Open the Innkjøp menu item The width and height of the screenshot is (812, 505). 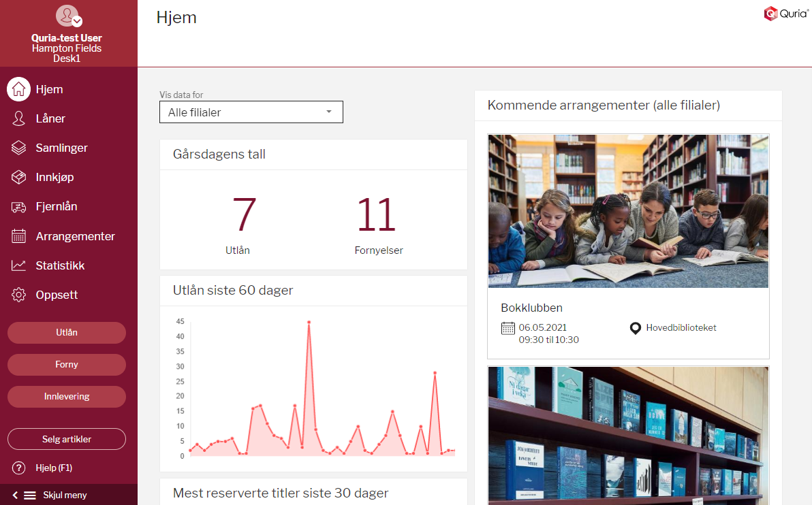(x=69, y=177)
